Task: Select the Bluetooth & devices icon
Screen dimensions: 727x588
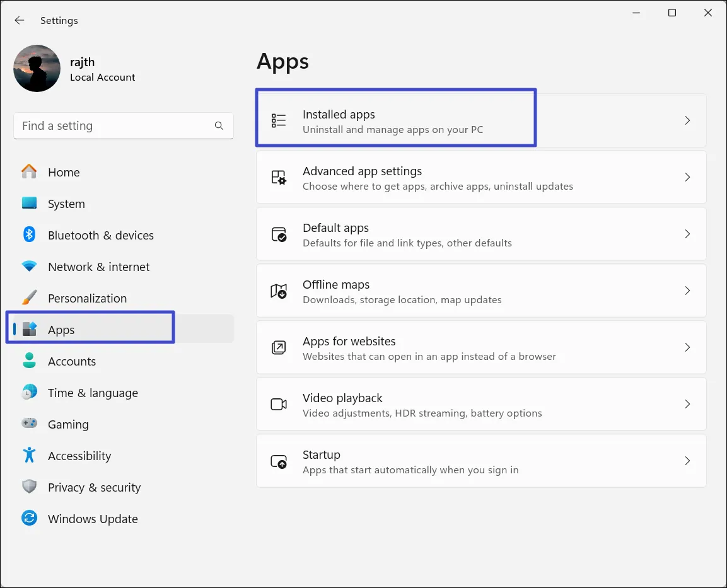Action: pos(29,235)
